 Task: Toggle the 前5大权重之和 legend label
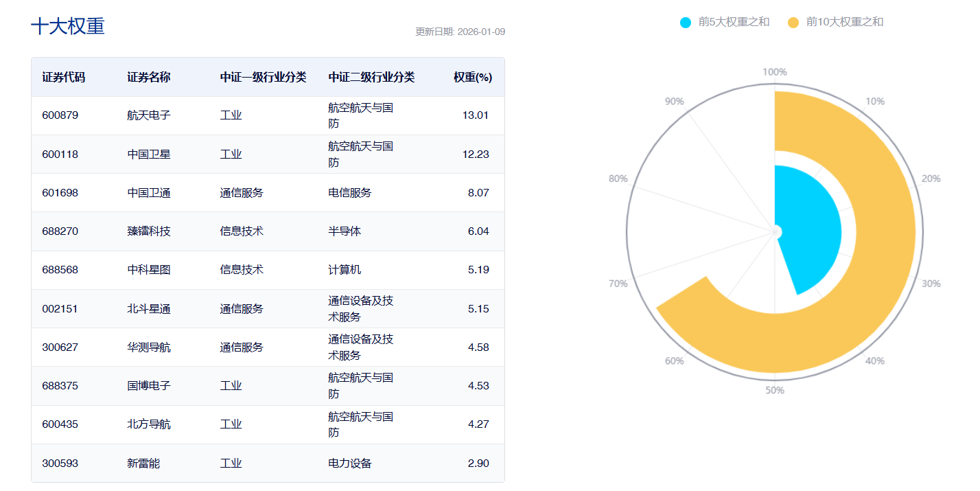734,22
